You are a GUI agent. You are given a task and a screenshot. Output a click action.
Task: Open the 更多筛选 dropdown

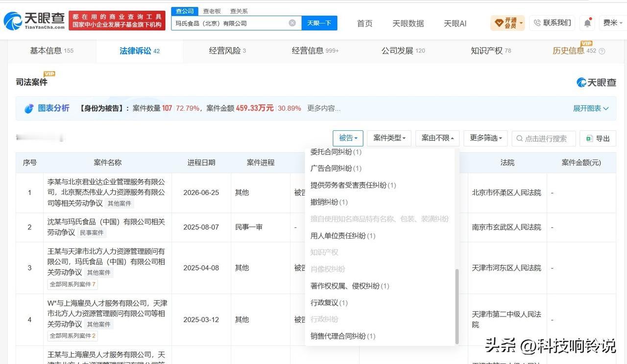485,138
